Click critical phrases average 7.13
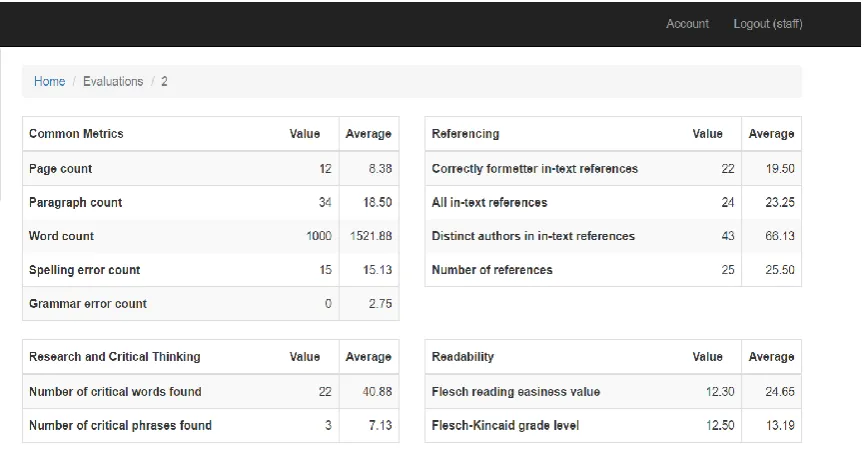 (380, 425)
